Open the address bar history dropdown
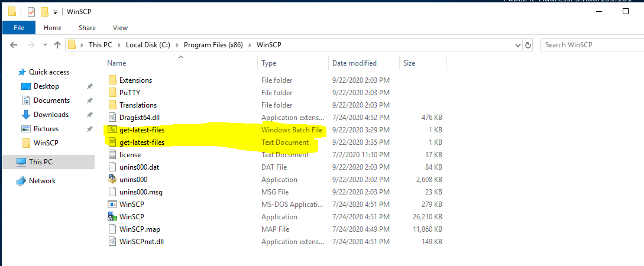Viewport: 644px width, 266px height. (x=517, y=45)
